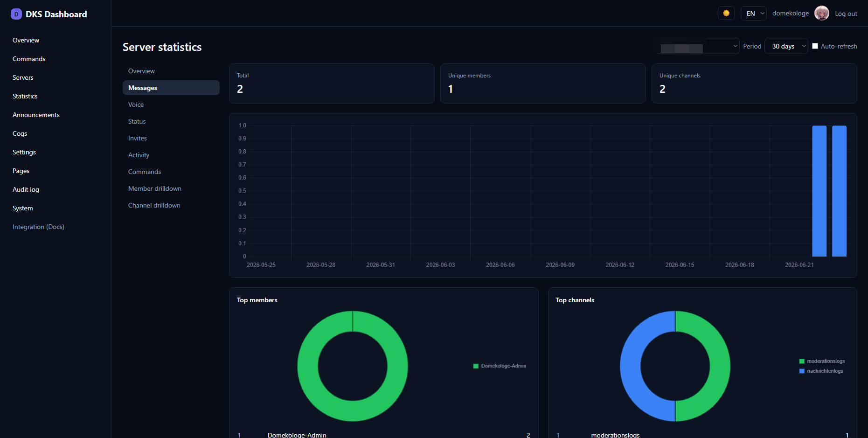
Task: Open System in the sidebar
Action: point(23,208)
